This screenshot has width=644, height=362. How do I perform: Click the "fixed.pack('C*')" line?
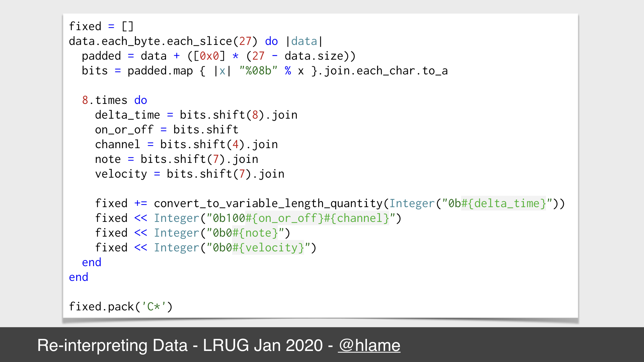(121, 307)
